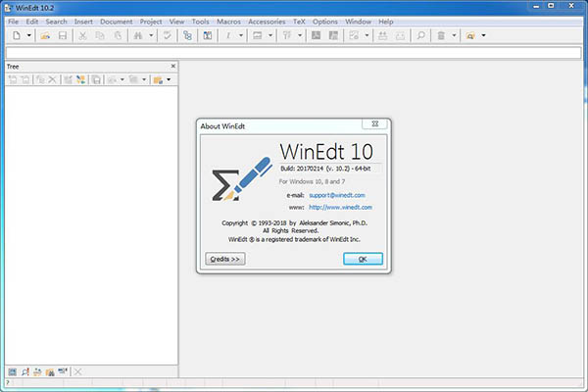Viewport: 588px width, 392px height.
Task: Click the question mark in the status bar
Action: click(x=7, y=382)
